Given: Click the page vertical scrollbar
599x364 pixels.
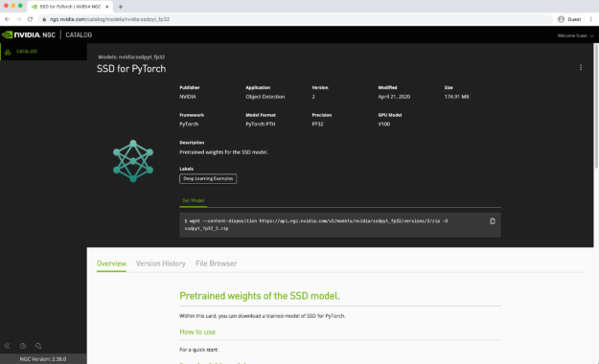Looking at the screenshot, I should [596, 105].
